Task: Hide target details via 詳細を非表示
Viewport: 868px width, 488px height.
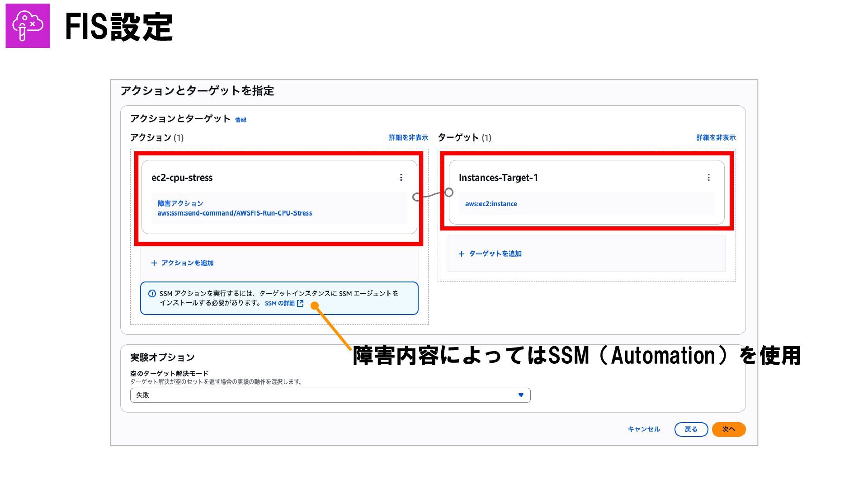Action: tap(716, 137)
